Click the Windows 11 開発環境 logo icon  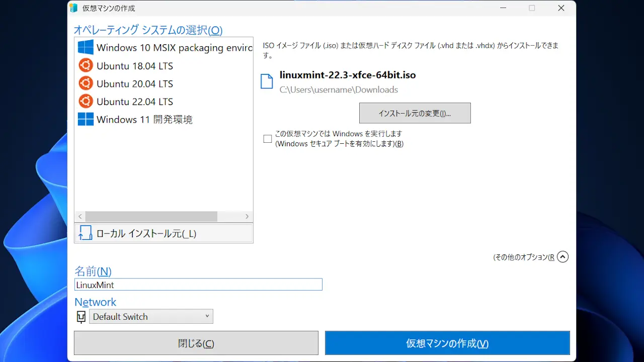(x=86, y=119)
